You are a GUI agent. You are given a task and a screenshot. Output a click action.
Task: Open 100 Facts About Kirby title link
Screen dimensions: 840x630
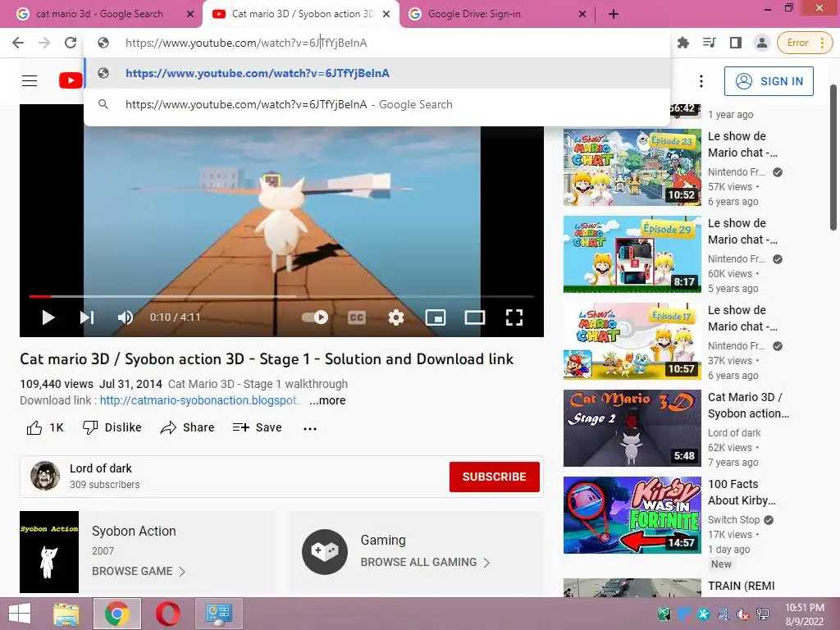tap(742, 492)
